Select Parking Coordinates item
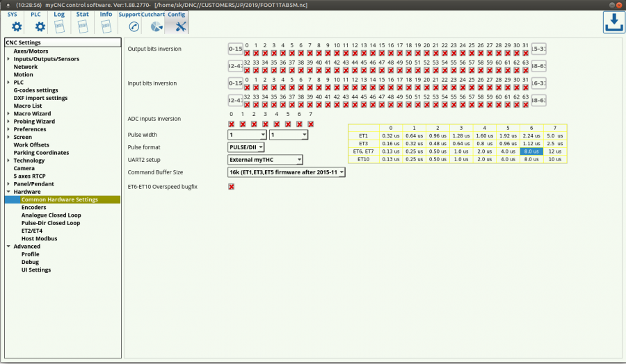 41,153
